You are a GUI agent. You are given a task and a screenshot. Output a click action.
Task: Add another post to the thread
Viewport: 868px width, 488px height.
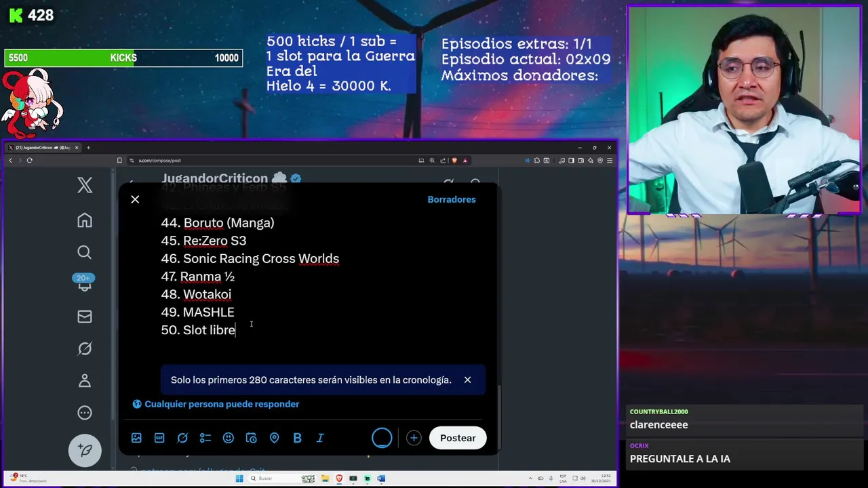pos(414,438)
